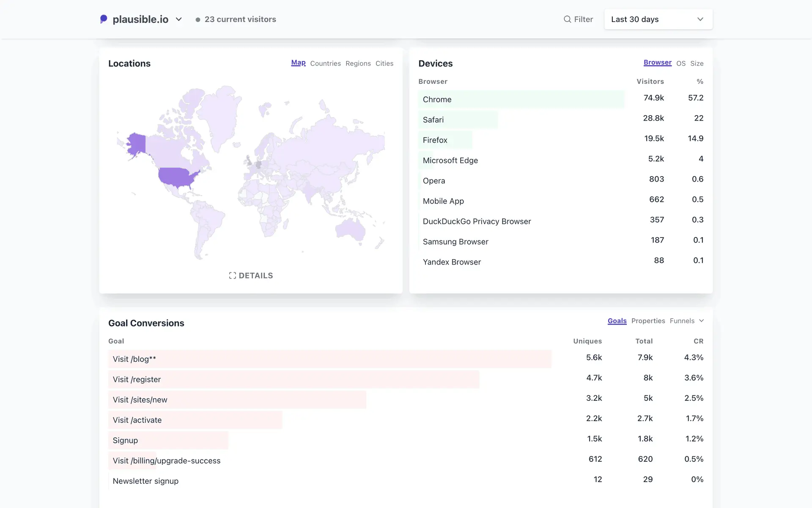The width and height of the screenshot is (812, 508).
Task: Switch Locations to the Regions tab
Action: click(x=358, y=63)
